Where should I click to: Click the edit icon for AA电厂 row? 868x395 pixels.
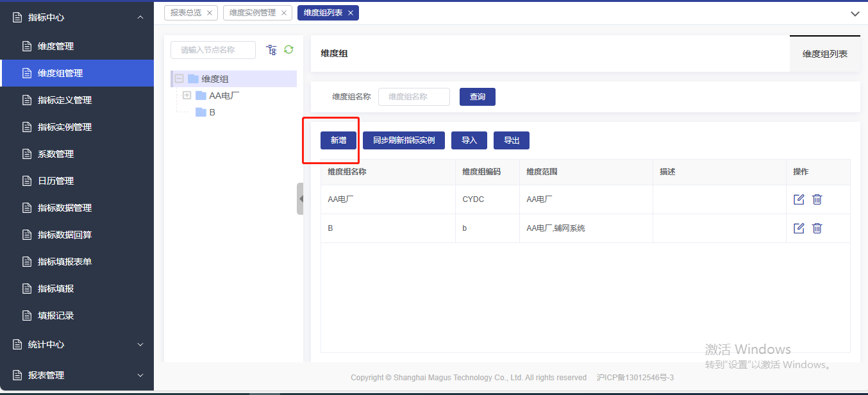(x=799, y=199)
